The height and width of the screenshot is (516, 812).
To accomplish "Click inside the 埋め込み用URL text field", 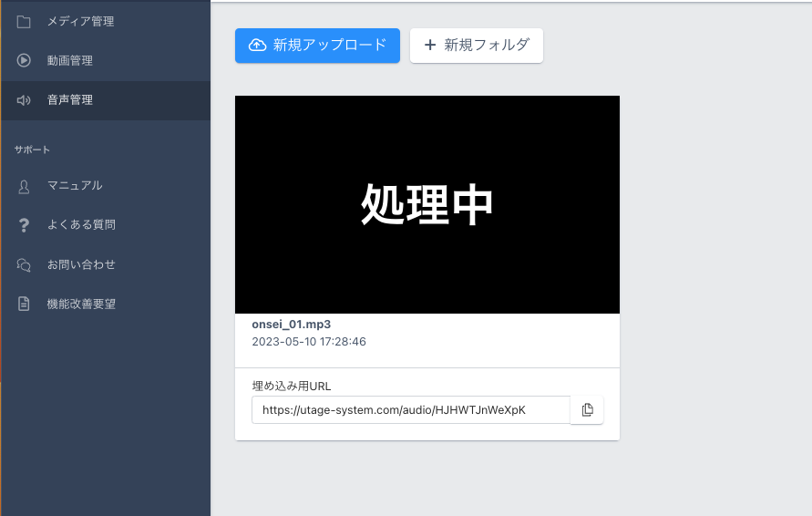I will click(x=410, y=410).
